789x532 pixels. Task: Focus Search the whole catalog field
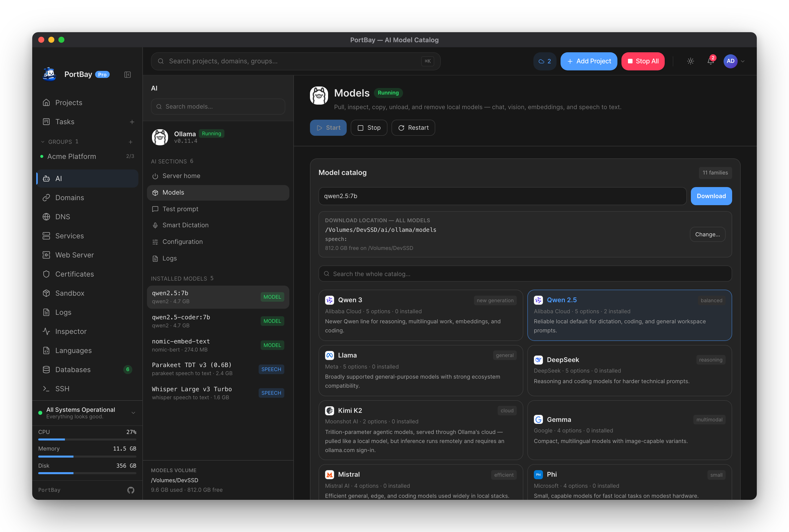coord(525,274)
